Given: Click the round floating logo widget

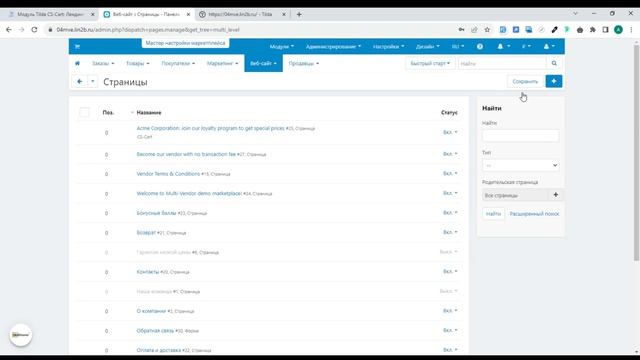Looking at the screenshot, I should point(20,335).
